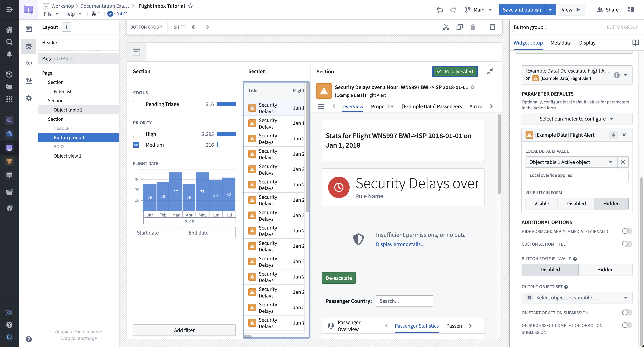Expand the De-escalate Flight Alert action dropdown
Viewport: 644px width, 347px height.
click(625, 75)
